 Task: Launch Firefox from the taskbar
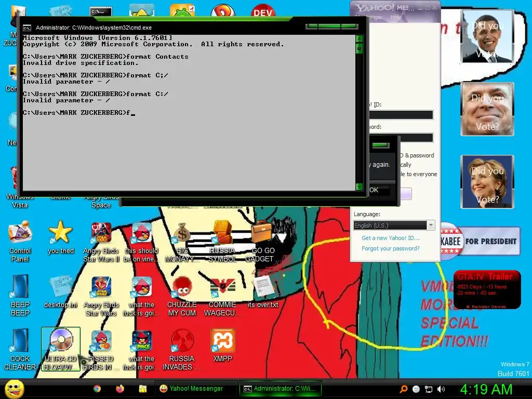(120, 389)
